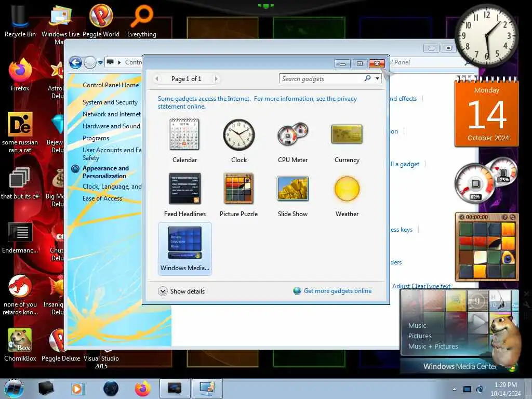Open Control Panel recent pages dropdown

100,63
